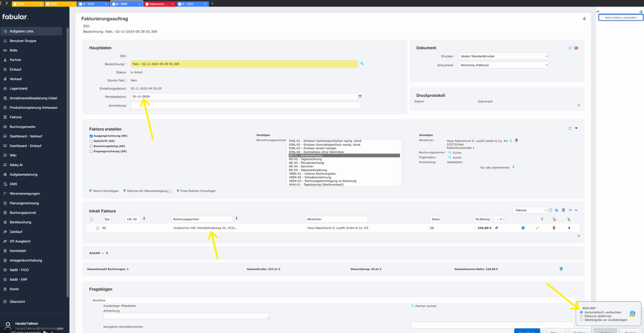Viewport: 644px width, 333px height.
Task: Choose Weitergabe an Zuständigen under Aktivität
Action: (x=582, y=320)
